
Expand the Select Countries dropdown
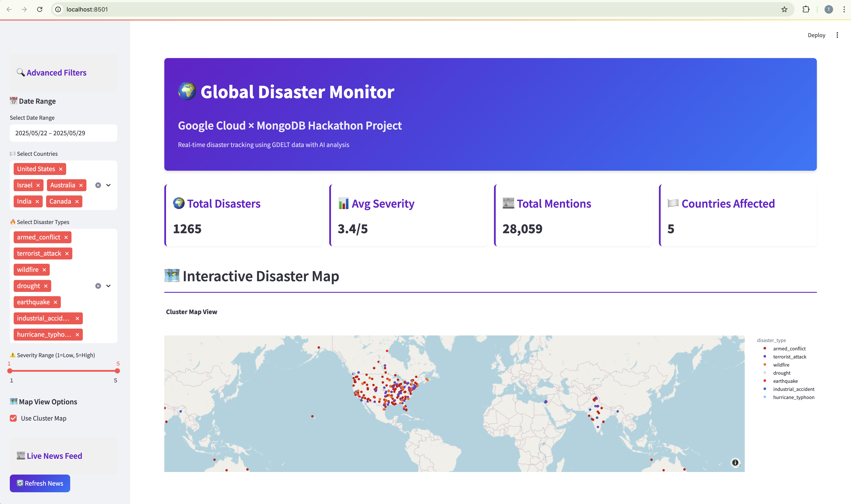coord(108,185)
